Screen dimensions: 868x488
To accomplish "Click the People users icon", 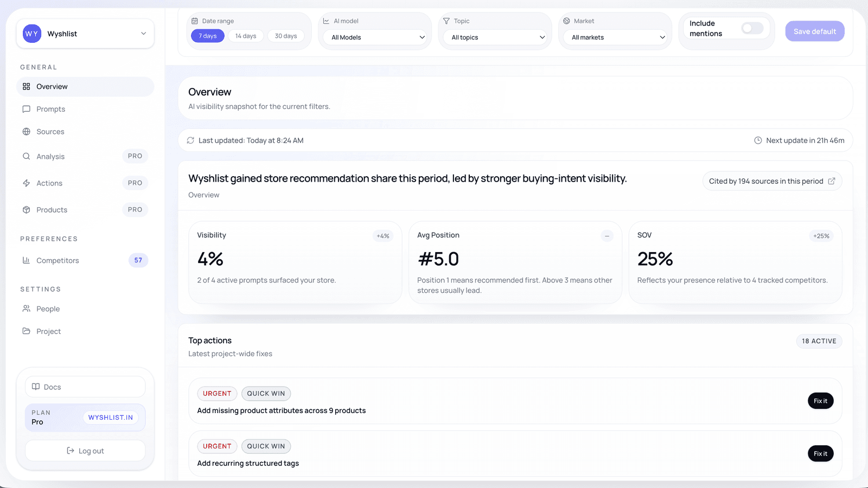I will point(26,309).
